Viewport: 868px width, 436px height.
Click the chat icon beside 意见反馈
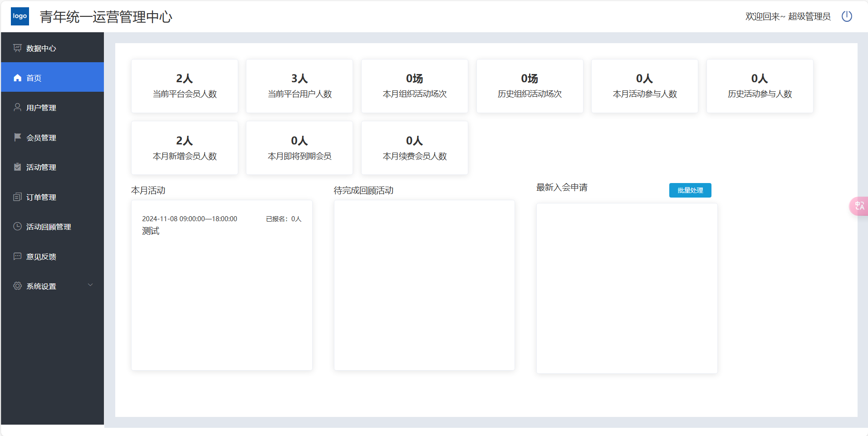tap(17, 256)
